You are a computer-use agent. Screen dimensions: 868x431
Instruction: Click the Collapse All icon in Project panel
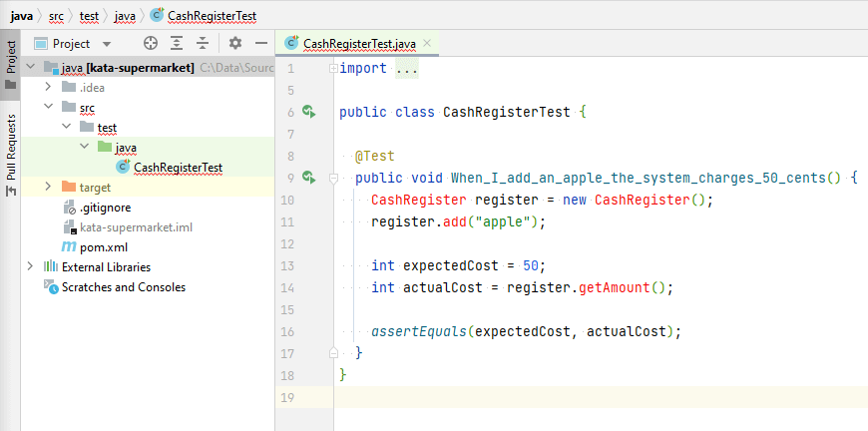tap(203, 43)
